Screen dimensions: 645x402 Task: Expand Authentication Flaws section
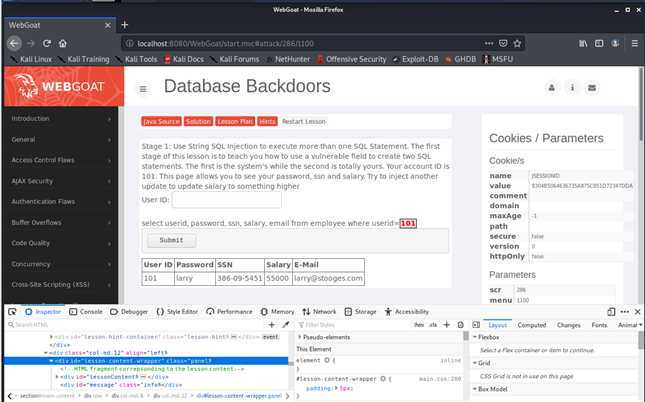(61, 202)
